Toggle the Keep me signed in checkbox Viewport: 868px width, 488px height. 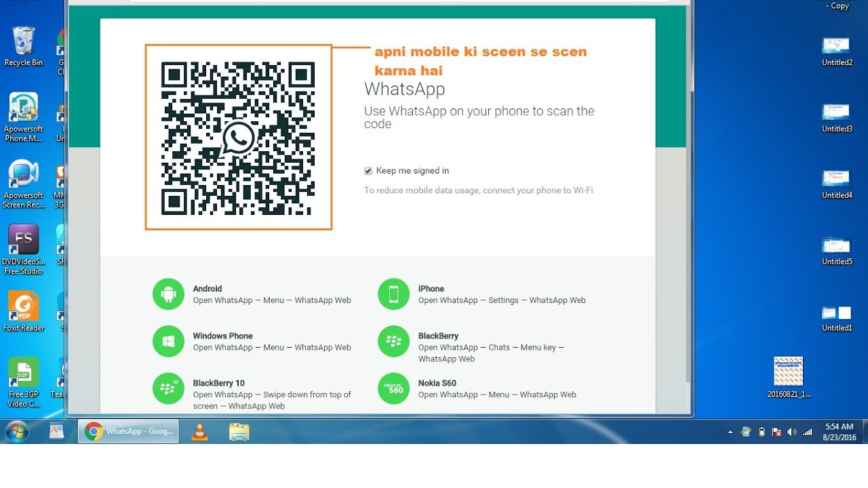368,171
